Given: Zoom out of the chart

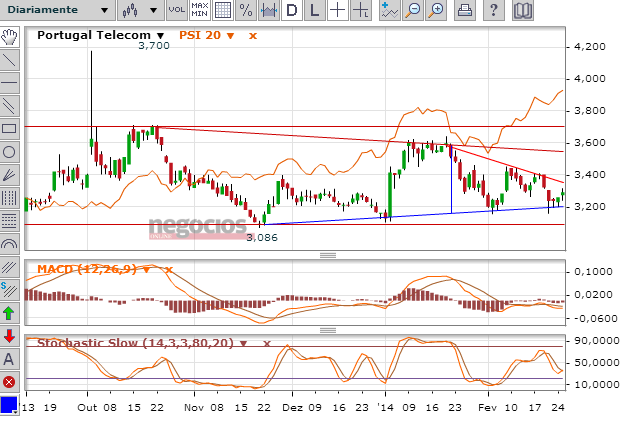Looking at the screenshot, I should coord(413,10).
